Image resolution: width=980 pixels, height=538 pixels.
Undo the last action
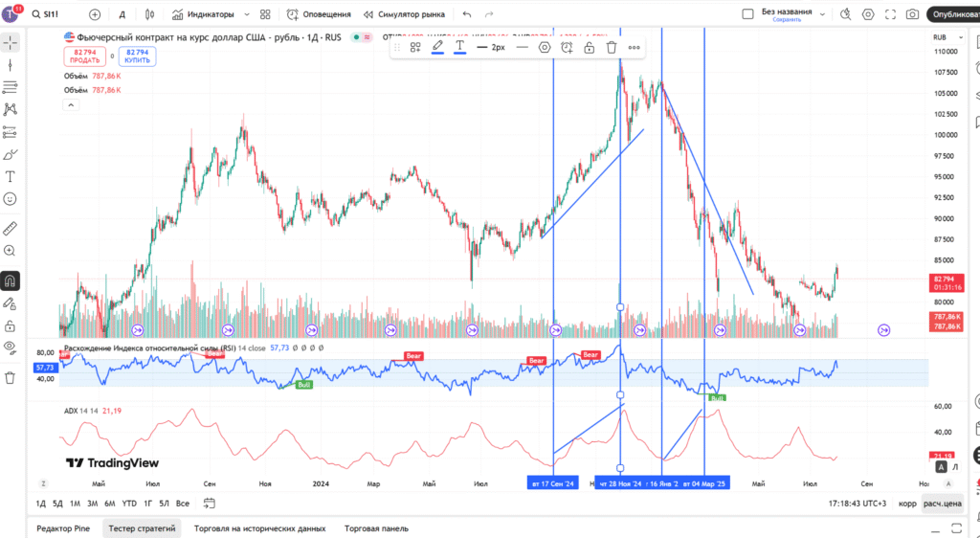coord(467,13)
